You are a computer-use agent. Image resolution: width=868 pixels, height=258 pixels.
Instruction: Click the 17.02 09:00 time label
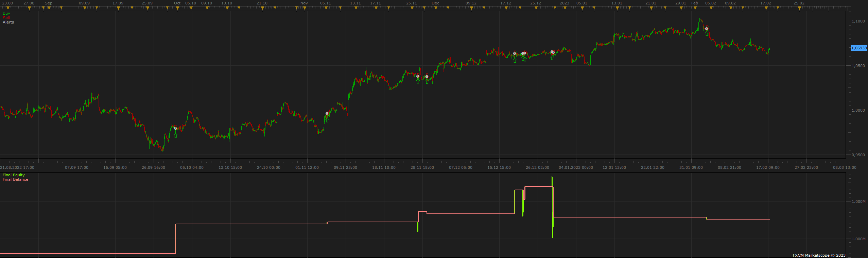768,167
